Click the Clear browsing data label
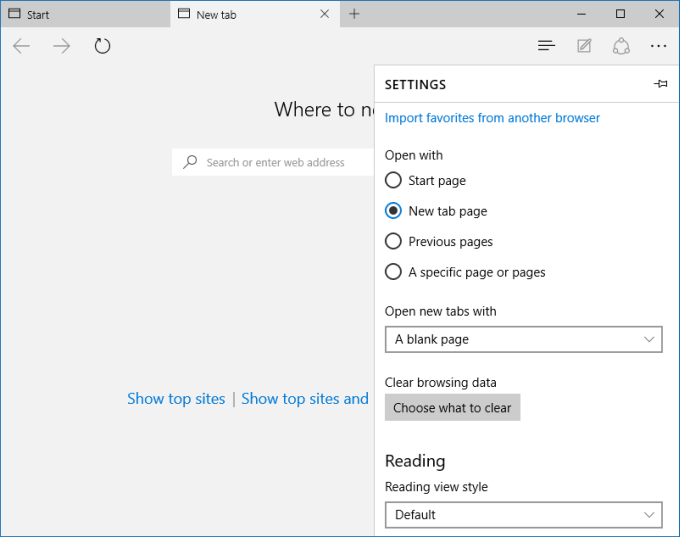Viewport: 680px width, 537px height. click(440, 383)
